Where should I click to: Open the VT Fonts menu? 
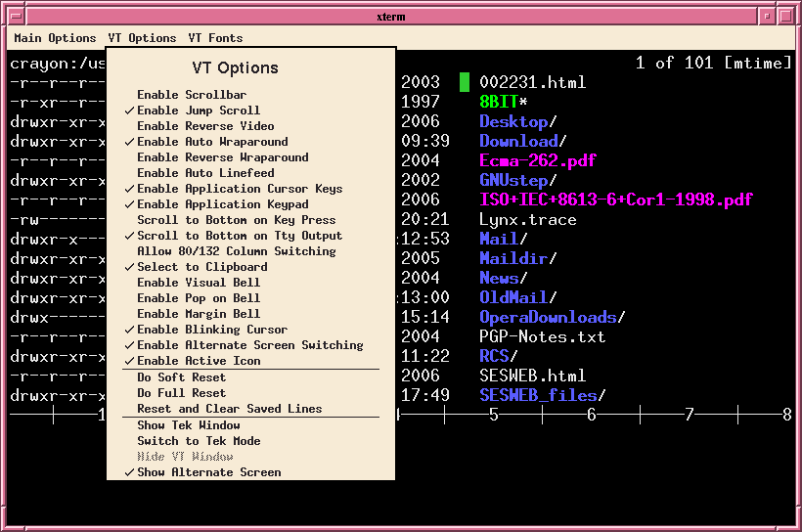coord(215,38)
